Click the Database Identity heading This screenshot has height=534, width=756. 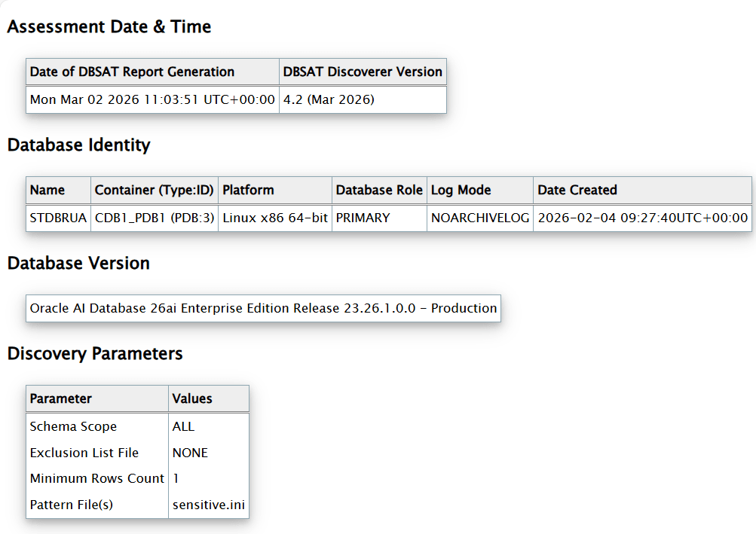78,145
